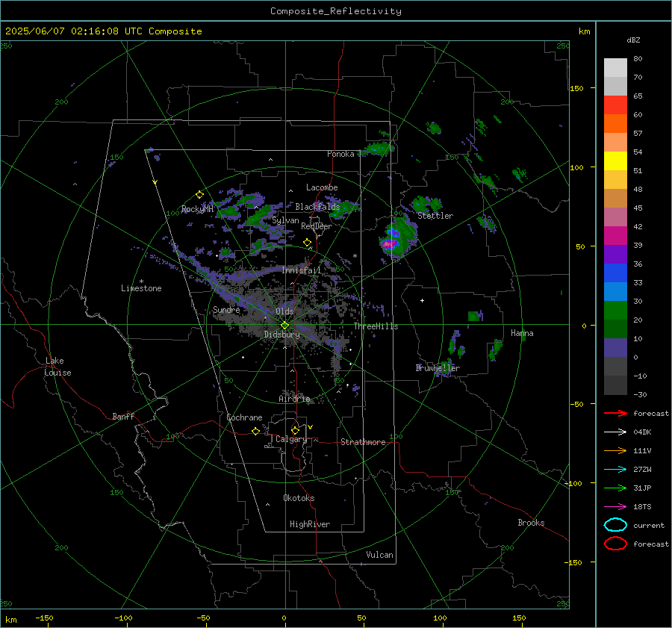672x628 pixels.
Task: Click the orange 111V arrow icon
Action: tap(615, 450)
